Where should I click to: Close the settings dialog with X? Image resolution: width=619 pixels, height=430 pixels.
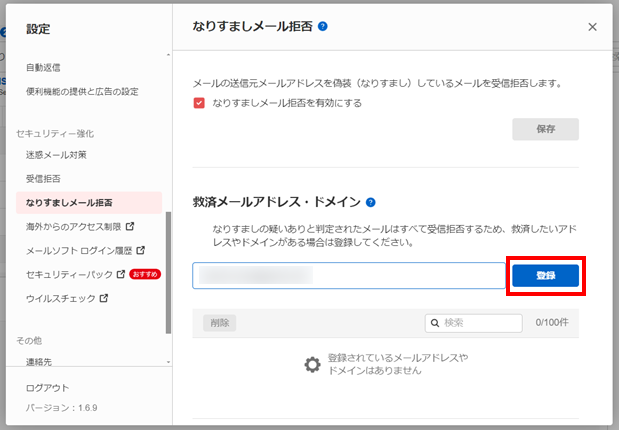click(592, 28)
